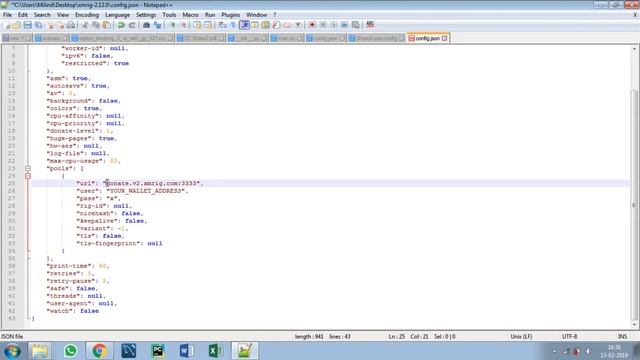The width and height of the screenshot is (640, 360).
Task: Click the Unix (LF) status bar entry
Action: [x=521, y=337]
